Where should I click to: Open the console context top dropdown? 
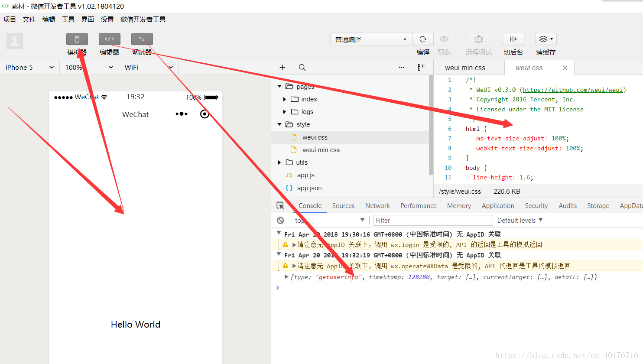click(330, 221)
